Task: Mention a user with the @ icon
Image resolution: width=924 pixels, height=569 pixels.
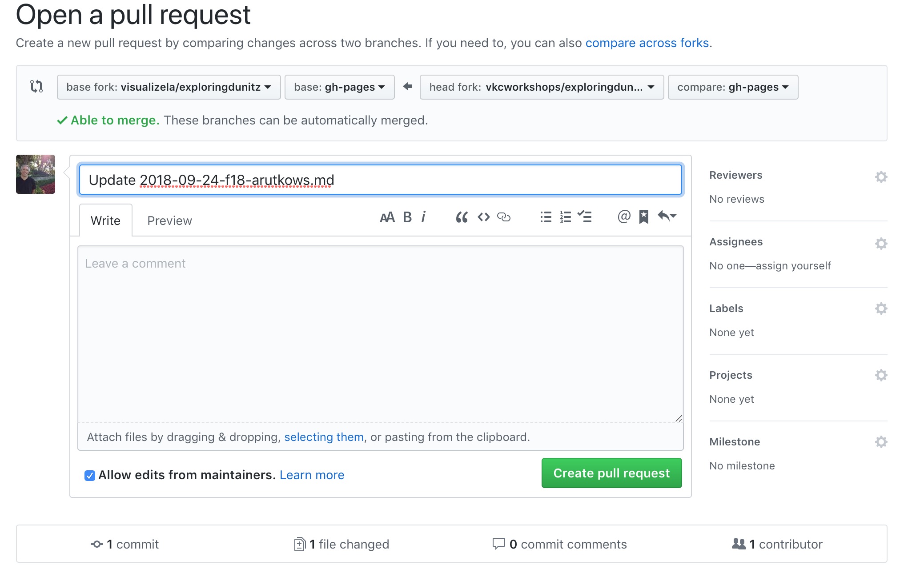Action: (x=624, y=216)
